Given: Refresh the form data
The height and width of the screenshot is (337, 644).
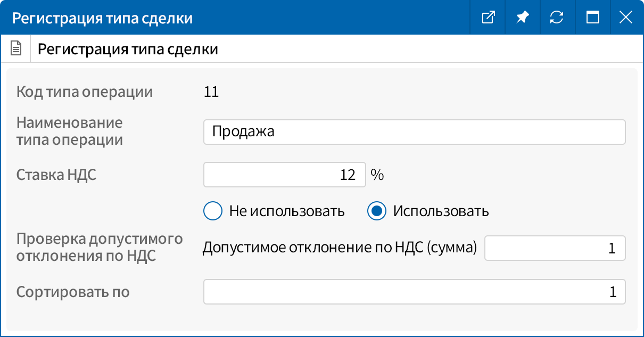Looking at the screenshot, I should pos(557,17).
